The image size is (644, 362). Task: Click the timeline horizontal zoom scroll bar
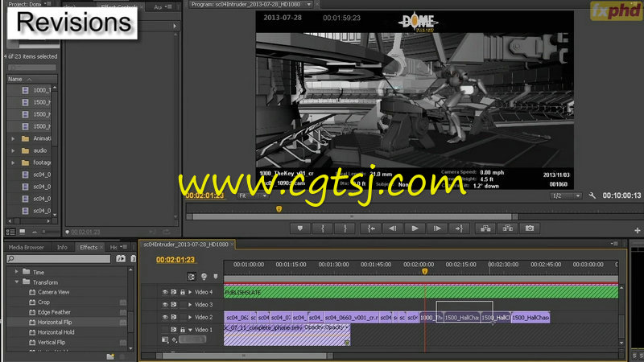(x=244, y=356)
